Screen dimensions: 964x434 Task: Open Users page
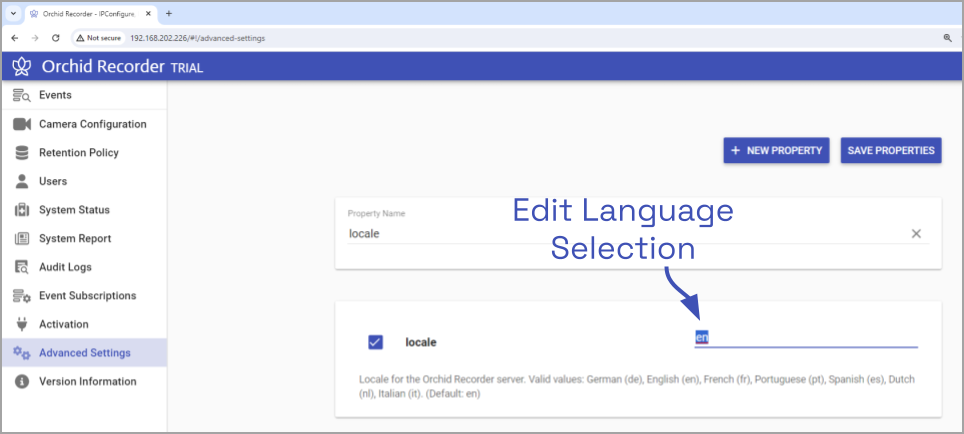coord(84,181)
